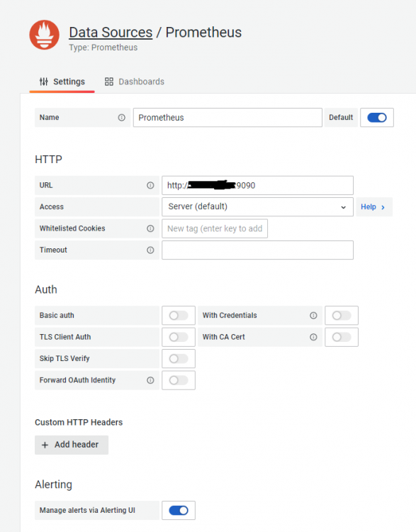Click the Timeout info icon
This screenshot has width=416, height=532.
[x=150, y=250]
